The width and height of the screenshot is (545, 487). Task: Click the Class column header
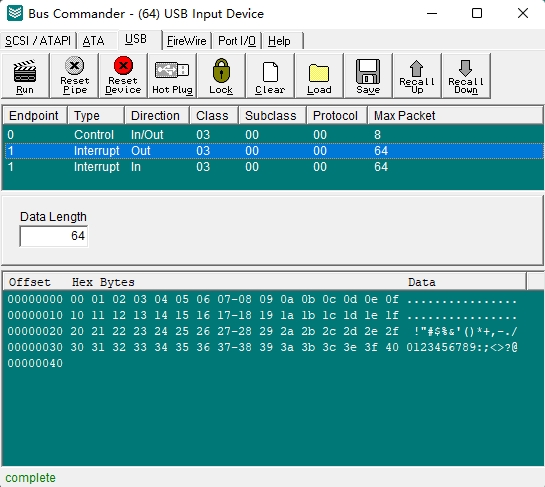pos(214,115)
